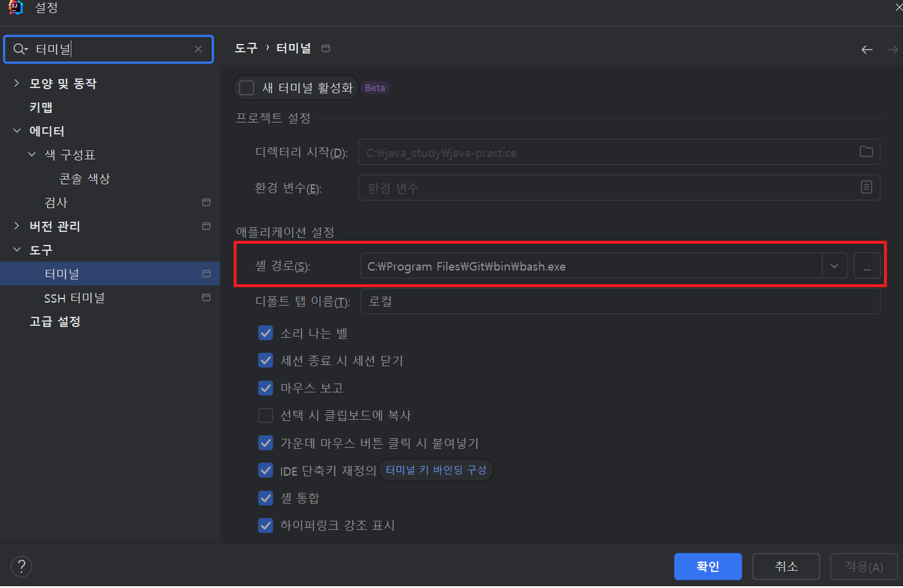Click 도구 in the breadcrumb
The height and width of the screenshot is (588, 903).
[246, 48]
